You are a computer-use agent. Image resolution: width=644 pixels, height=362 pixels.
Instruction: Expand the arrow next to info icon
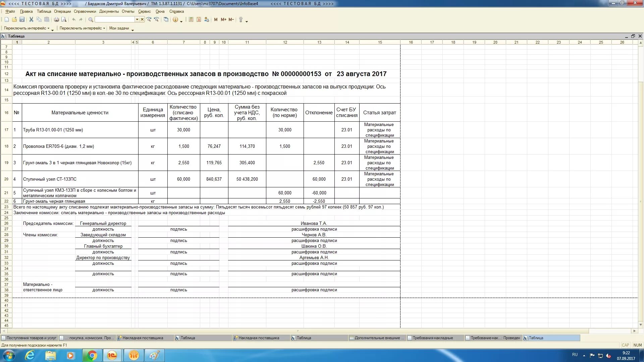point(181,21)
